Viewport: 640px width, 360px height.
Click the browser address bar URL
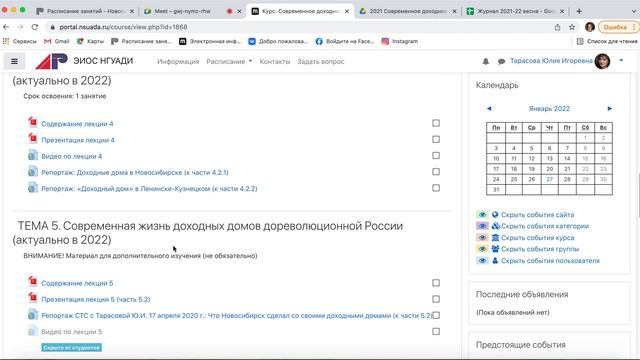(x=123, y=27)
